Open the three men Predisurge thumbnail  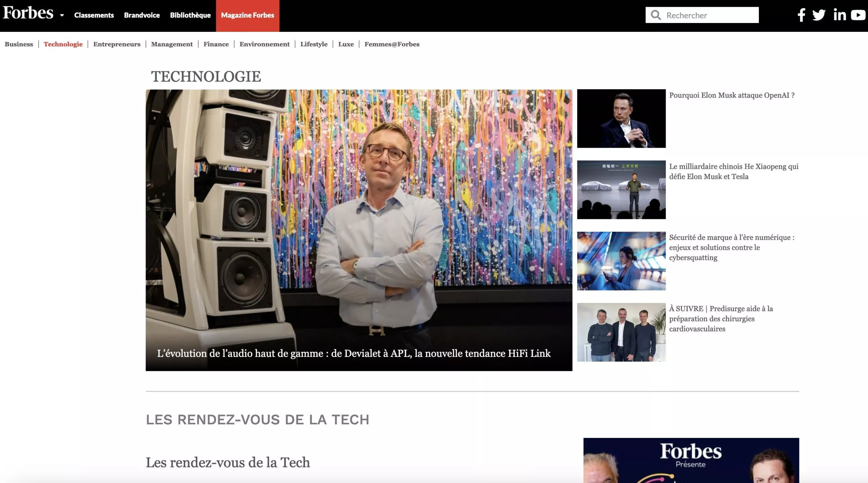(x=621, y=332)
